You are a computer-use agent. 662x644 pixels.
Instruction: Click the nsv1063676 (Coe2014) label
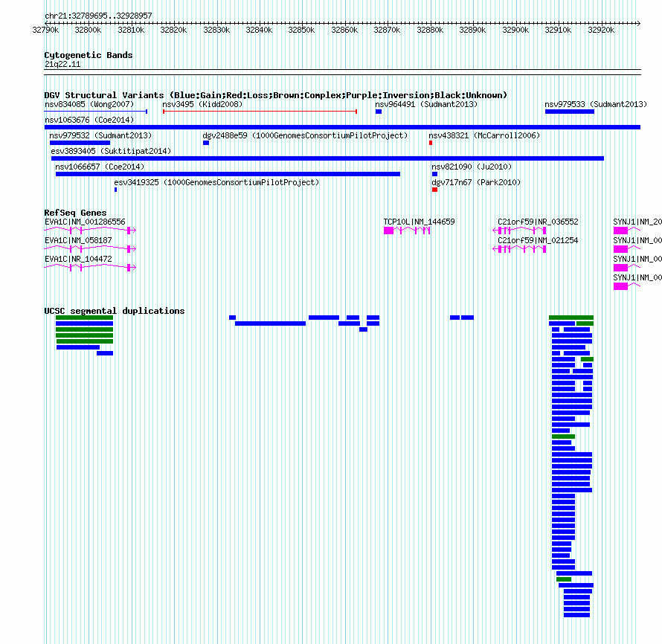click(x=89, y=120)
